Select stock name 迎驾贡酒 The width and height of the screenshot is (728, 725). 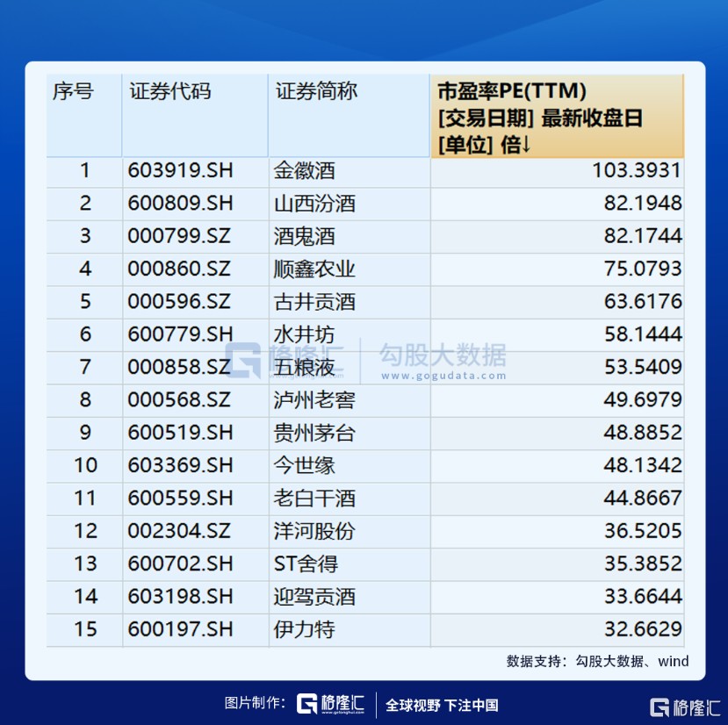(314, 597)
